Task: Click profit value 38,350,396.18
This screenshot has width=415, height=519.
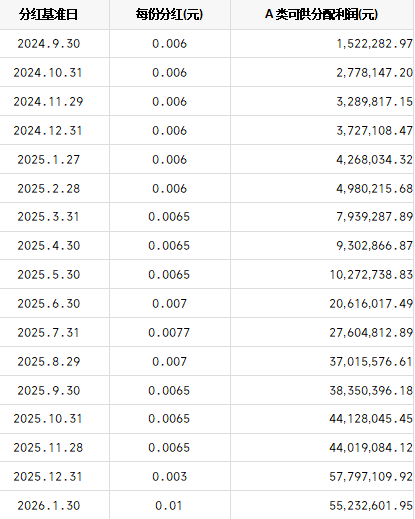Action: 371,391
